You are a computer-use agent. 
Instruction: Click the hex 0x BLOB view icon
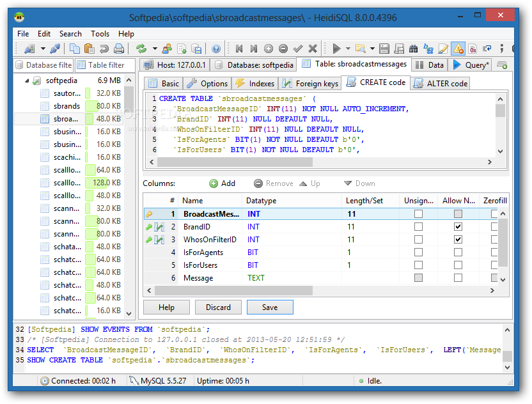click(473, 49)
